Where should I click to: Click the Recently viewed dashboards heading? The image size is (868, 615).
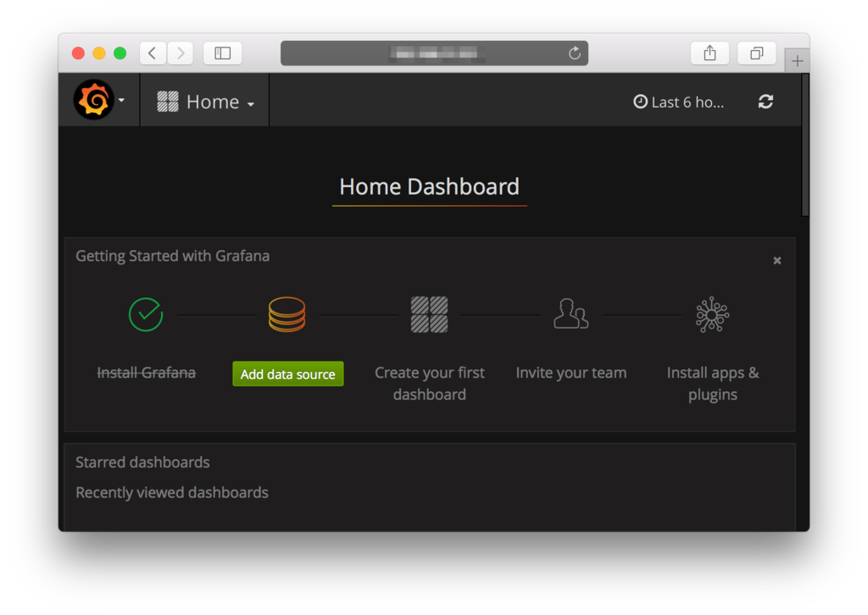[172, 493]
